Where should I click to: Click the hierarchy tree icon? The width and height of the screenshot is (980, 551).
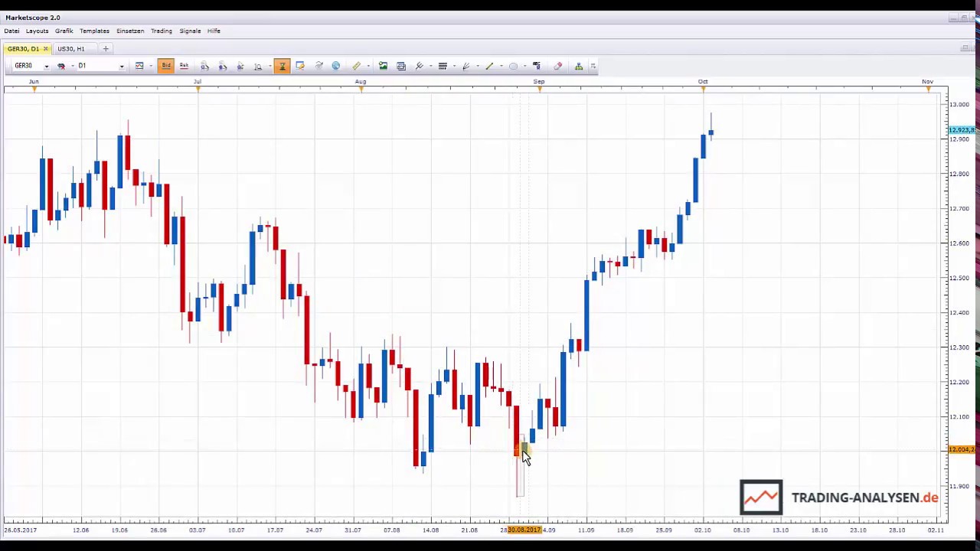[579, 66]
